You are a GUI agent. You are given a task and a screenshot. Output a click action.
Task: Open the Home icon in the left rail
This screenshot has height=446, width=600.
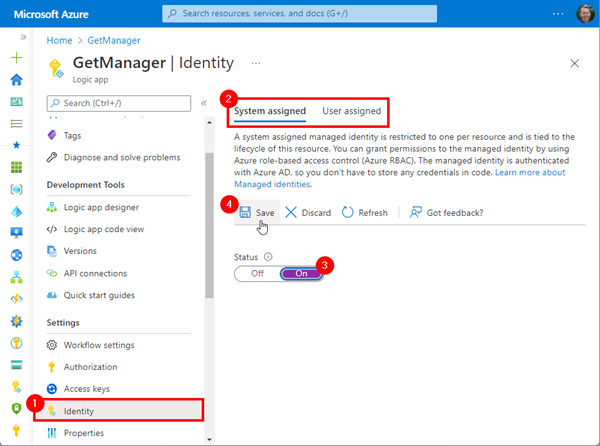16,80
